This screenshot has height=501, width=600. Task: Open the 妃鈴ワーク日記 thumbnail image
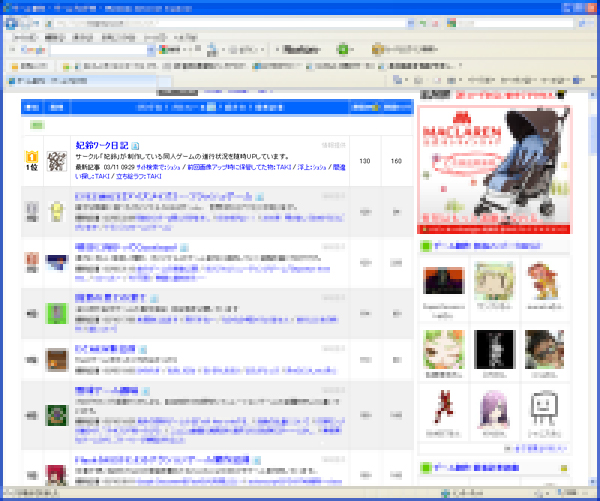coord(57,161)
